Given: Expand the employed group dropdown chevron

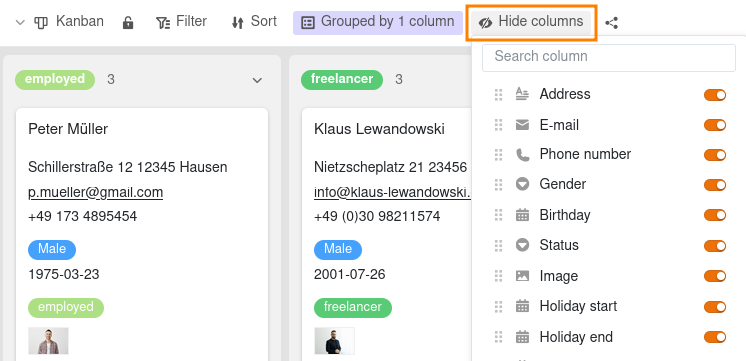Looking at the screenshot, I should tap(257, 80).
